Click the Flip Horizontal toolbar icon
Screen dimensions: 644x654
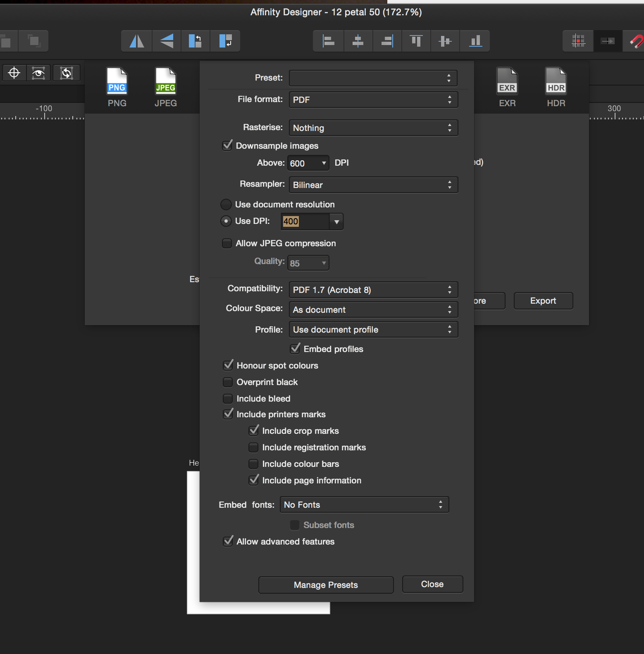point(137,41)
